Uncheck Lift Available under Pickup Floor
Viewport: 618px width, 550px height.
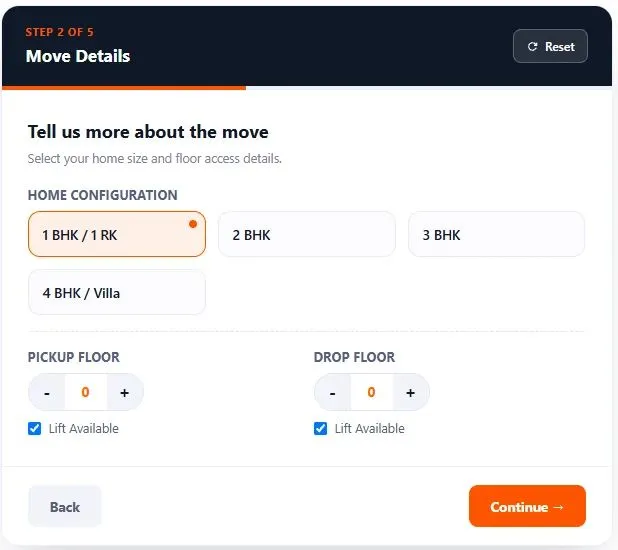pyautogui.click(x=35, y=428)
